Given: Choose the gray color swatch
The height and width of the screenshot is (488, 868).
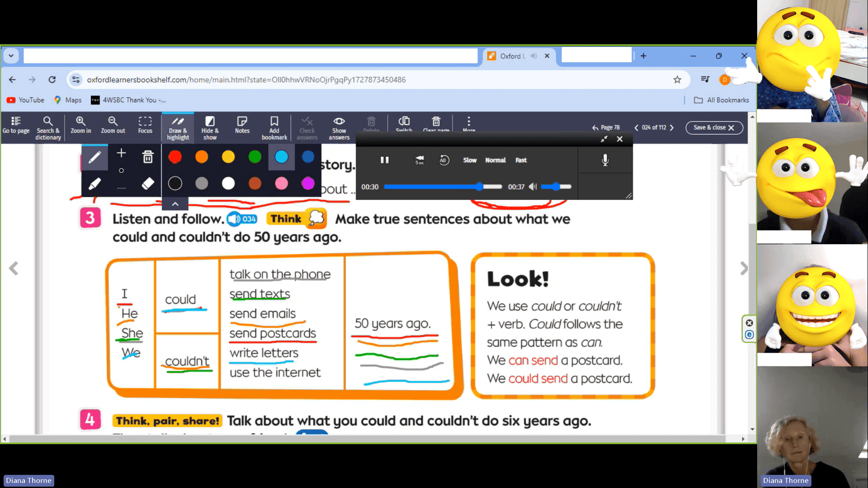Looking at the screenshot, I should 202,183.
